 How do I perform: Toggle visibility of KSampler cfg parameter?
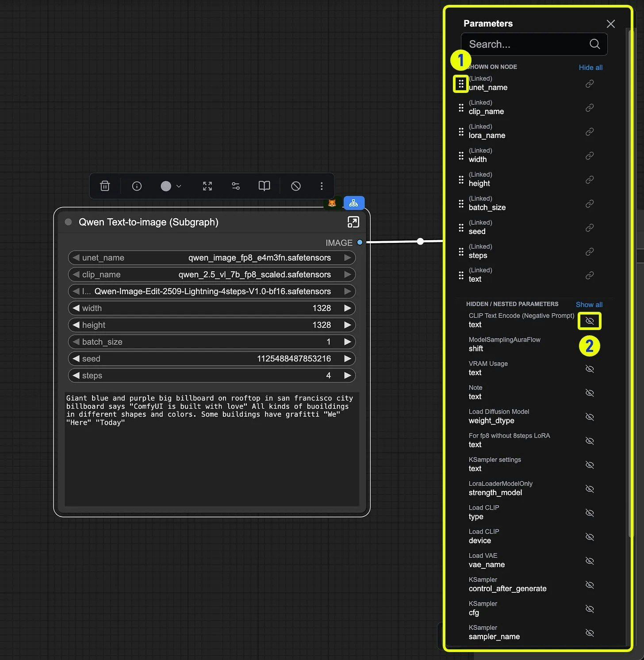pyautogui.click(x=590, y=609)
